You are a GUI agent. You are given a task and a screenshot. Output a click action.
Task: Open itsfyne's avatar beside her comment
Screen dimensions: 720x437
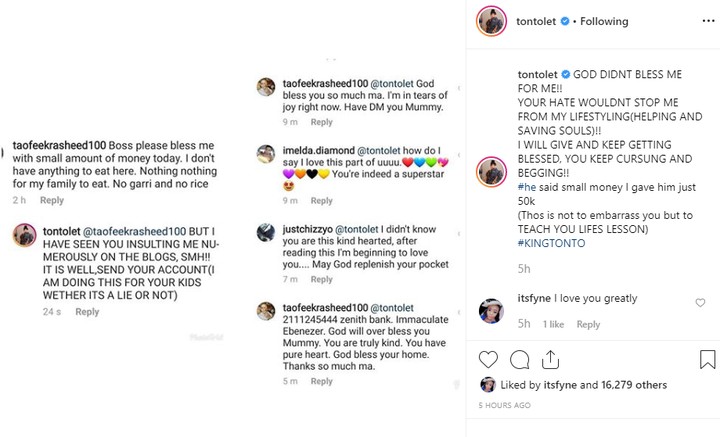tap(490, 311)
